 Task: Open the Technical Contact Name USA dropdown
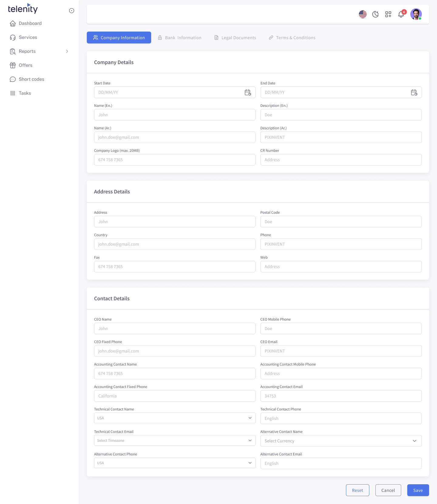pyautogui.click(x=175, y=418)
